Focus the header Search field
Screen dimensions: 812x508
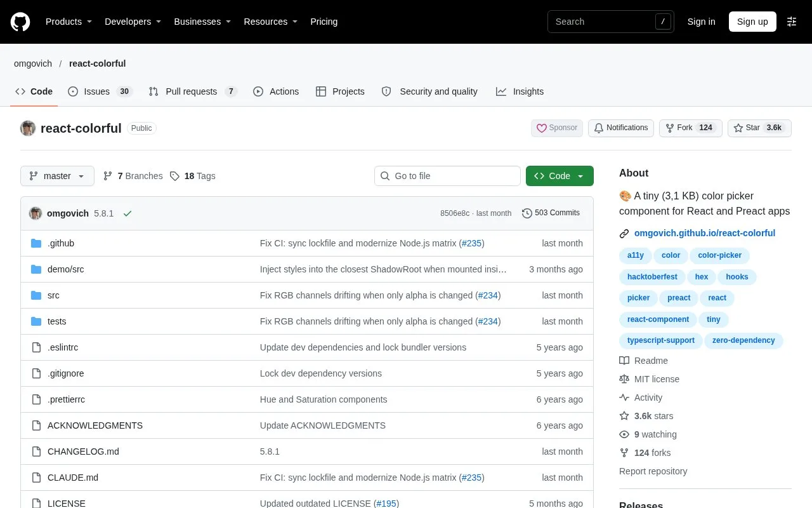coord(611,22)
